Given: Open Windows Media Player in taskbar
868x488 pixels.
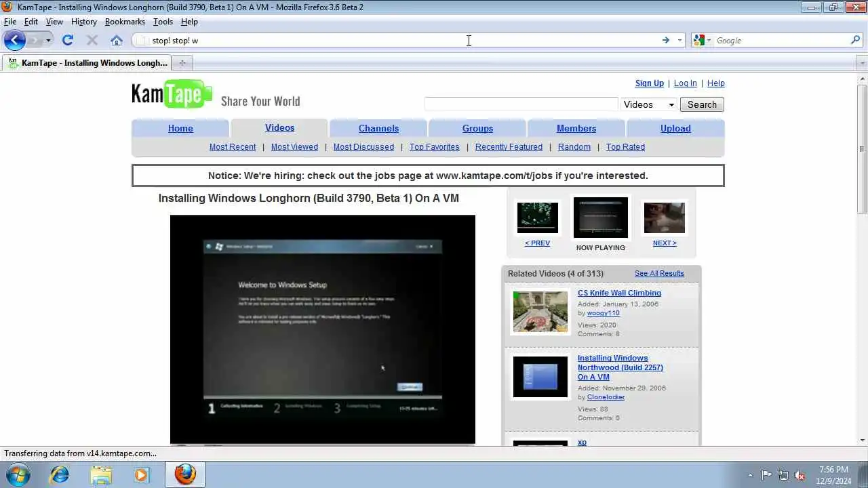Looking at the screenshot, I should (x=141, y=474).
